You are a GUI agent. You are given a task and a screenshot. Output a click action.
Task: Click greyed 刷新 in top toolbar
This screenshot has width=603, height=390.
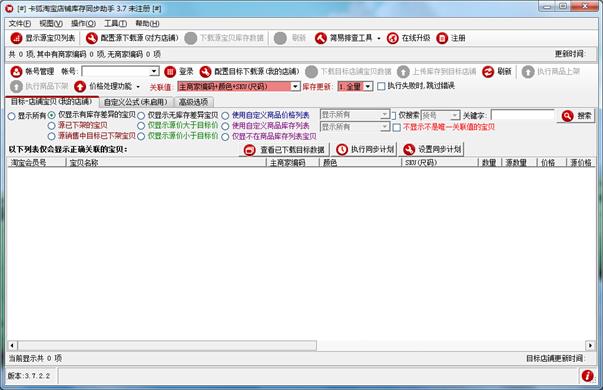pos(290,38)
